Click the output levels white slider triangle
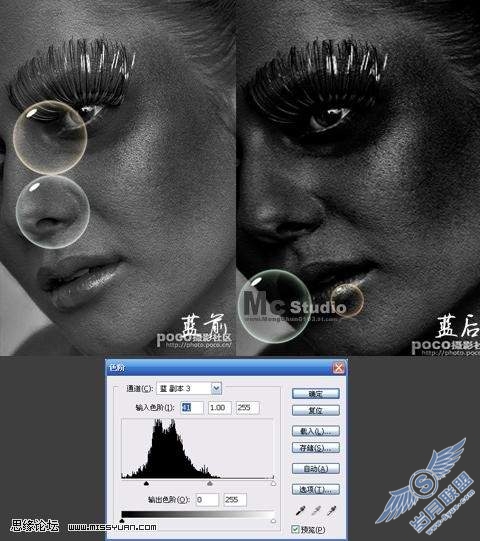The width and height of the screenshot is (480, 541). (x=273, y=521)
